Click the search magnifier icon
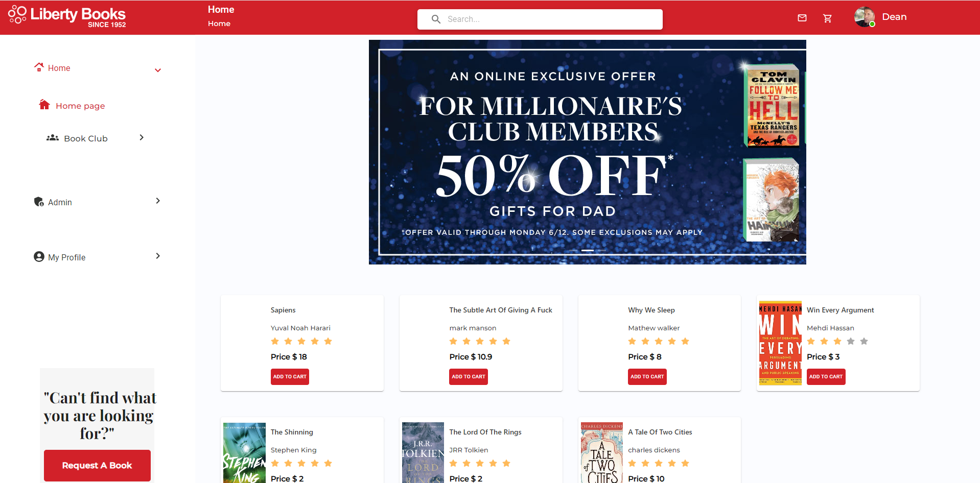Screen dimensions: 980x483 click(x=436, y=19)
